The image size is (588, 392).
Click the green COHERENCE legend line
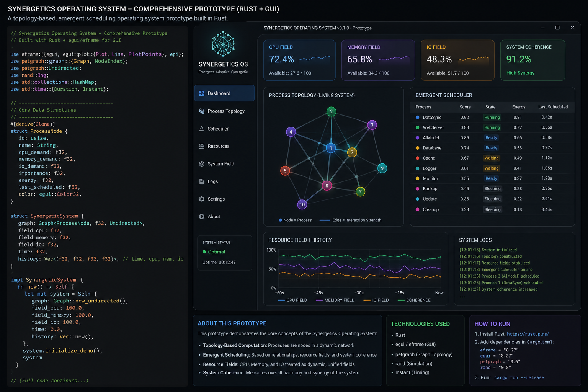[401, 300]
